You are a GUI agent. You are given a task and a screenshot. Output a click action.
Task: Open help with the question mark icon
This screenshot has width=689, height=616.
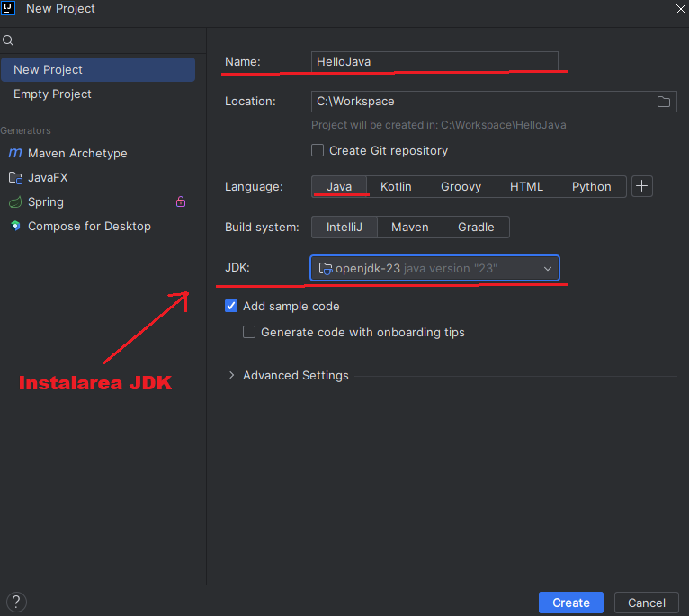(x=16, y=602)
